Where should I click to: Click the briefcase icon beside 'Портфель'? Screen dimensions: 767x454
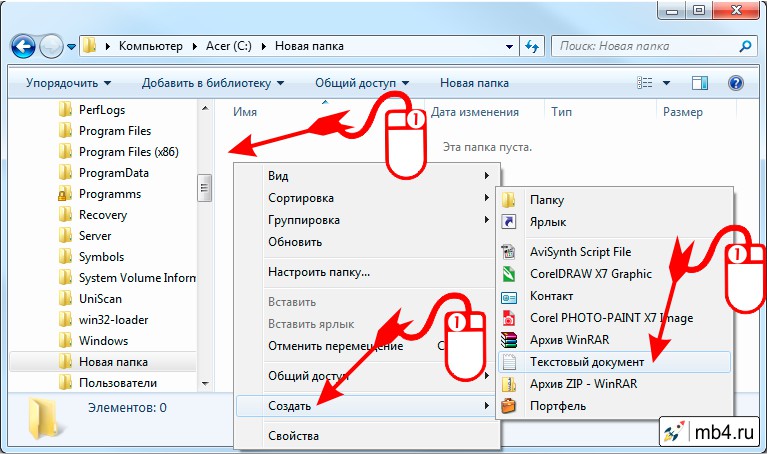[x=509, y=406]
